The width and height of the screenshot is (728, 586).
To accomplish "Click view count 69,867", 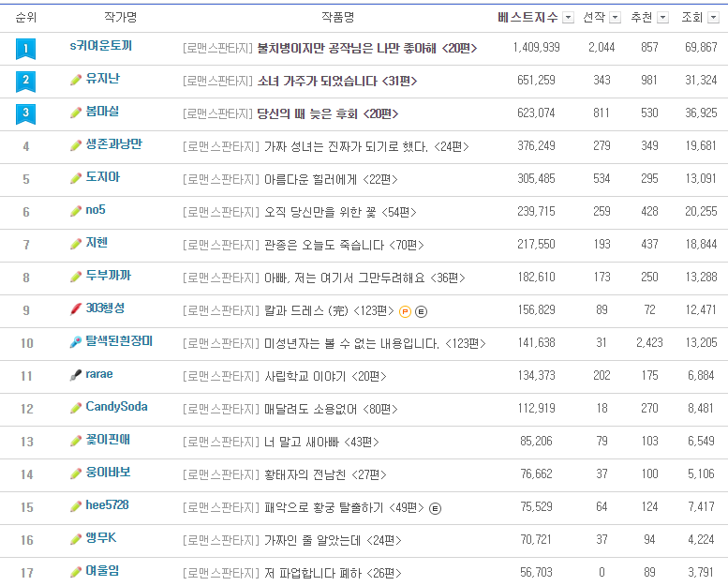I will point(701,48).
